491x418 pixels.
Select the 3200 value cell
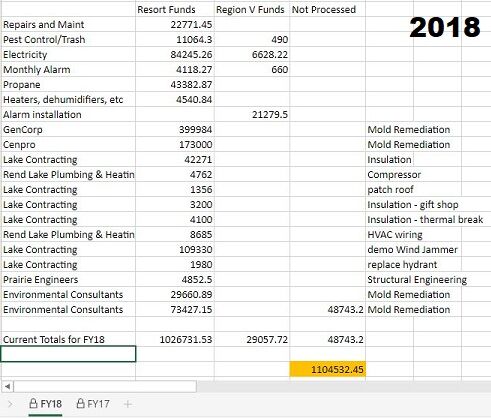(x=175, y=204)
